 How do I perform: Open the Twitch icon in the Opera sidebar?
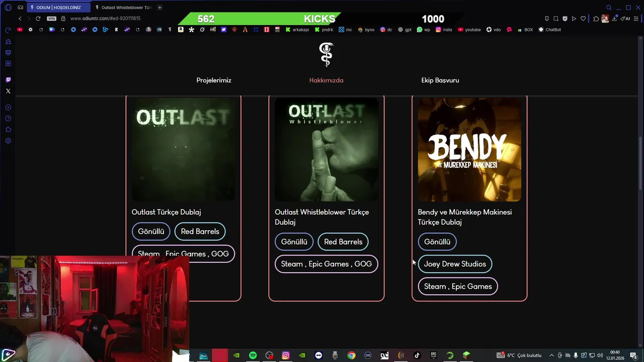[8, 80]
